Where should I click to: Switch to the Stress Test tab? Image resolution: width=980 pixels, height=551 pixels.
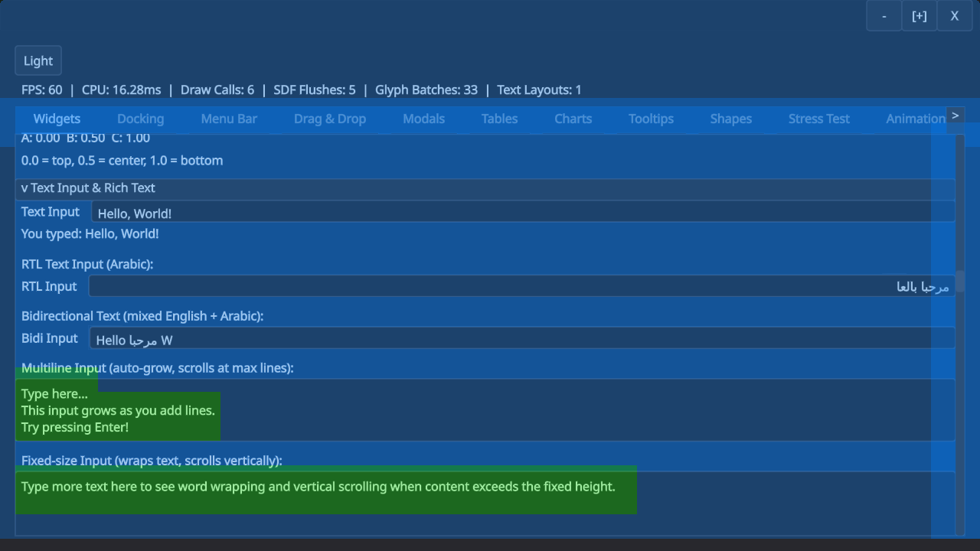point(818,119)
